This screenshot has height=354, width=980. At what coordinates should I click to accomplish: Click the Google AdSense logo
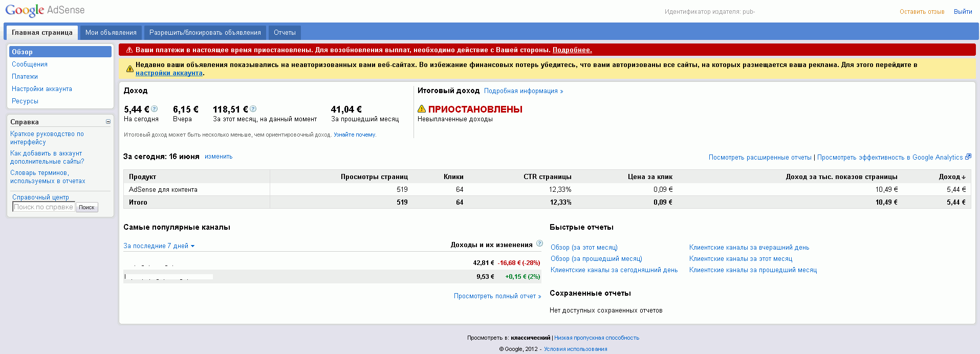45,11
